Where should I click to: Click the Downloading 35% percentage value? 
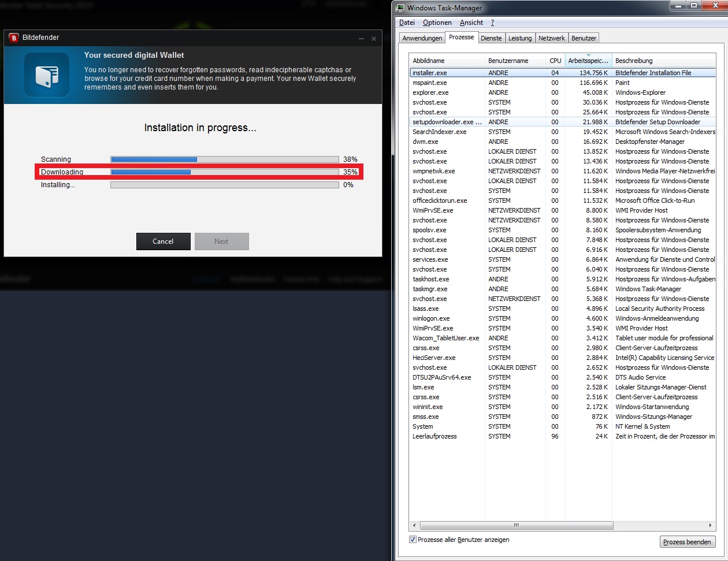pyautogui.click(x=350, y=172)
